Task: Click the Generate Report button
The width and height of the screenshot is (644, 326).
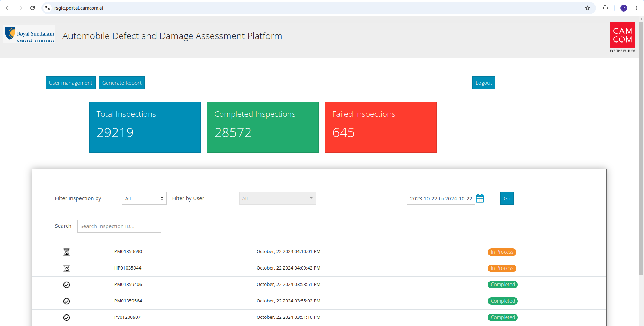Action: click(122, 83)
